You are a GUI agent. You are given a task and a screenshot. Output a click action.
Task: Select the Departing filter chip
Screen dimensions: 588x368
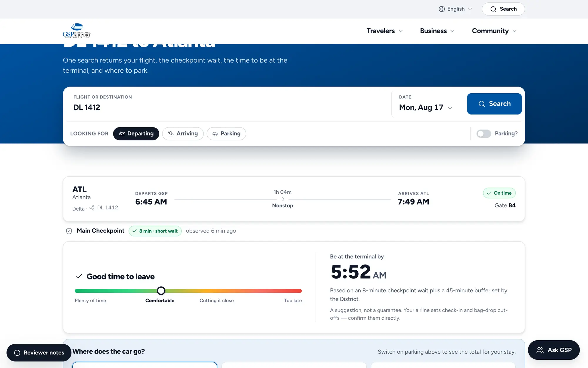[x=136, y=134]
